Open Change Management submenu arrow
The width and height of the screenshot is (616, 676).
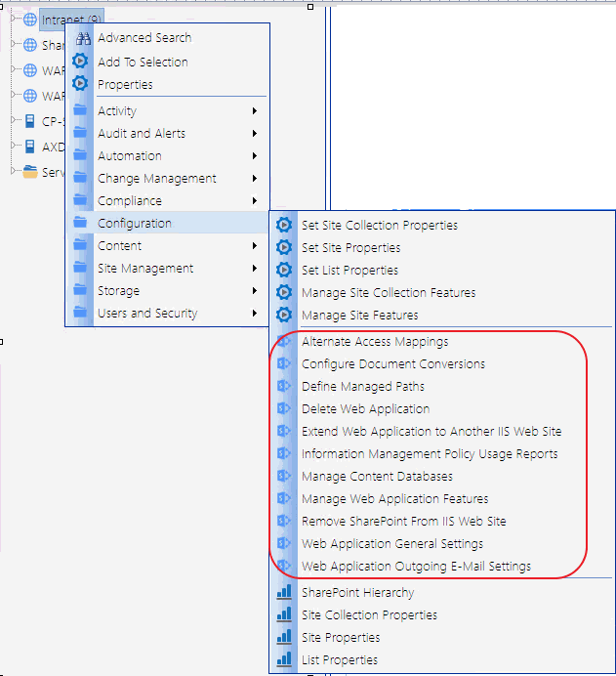pos(255,178)
